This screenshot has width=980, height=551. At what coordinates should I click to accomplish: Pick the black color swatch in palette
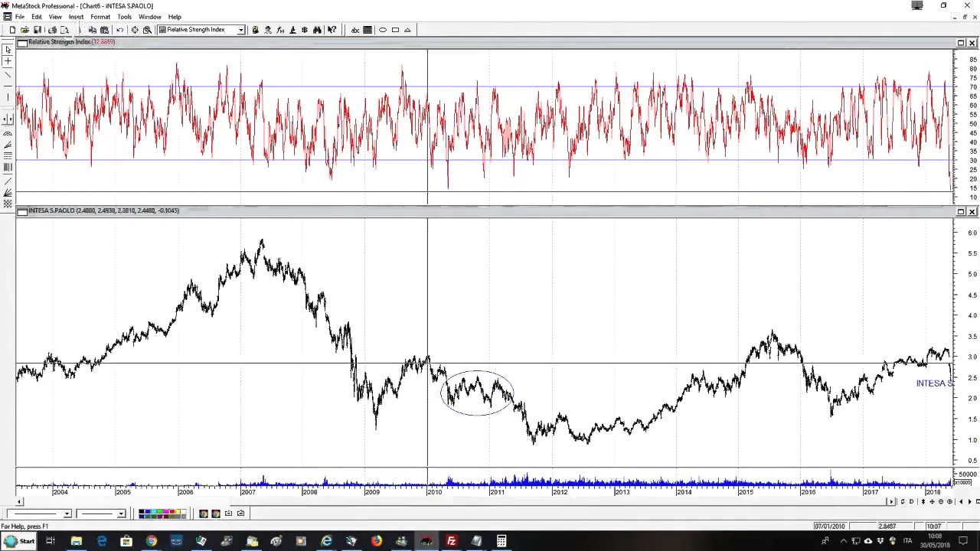(142, 511)
